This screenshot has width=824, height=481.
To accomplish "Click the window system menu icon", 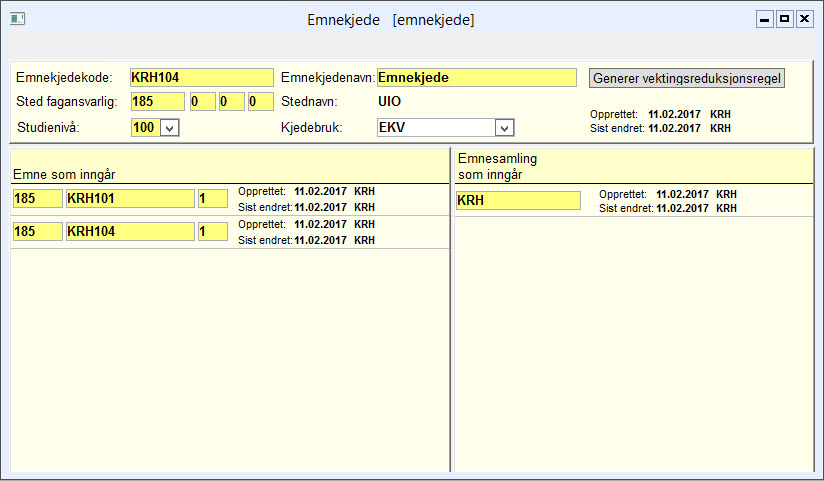I will 17,19.
